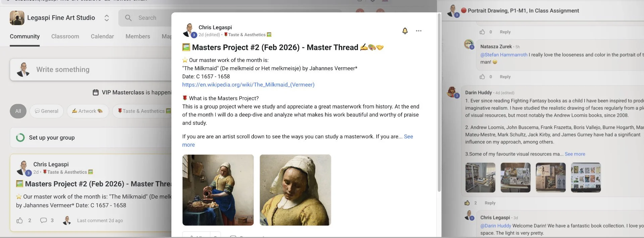The image size is (644, 238).
Task: Click Chris Legaspi avatar on feed post
Action: point(23,168)
